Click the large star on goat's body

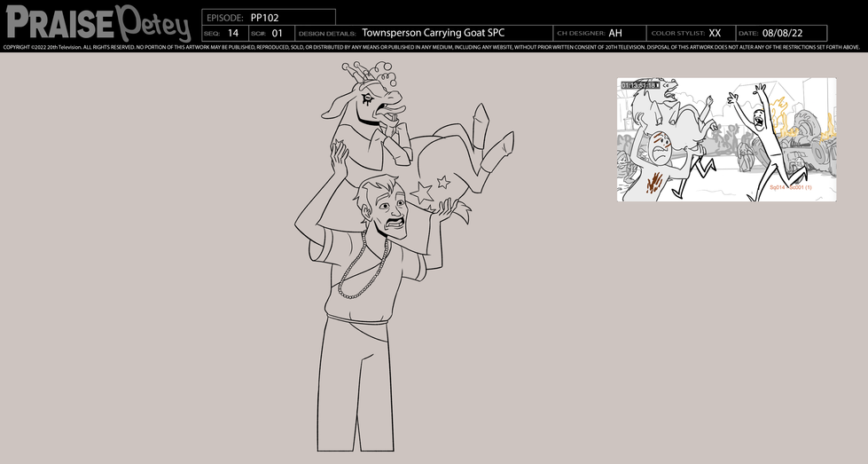[x=422, y=193]
